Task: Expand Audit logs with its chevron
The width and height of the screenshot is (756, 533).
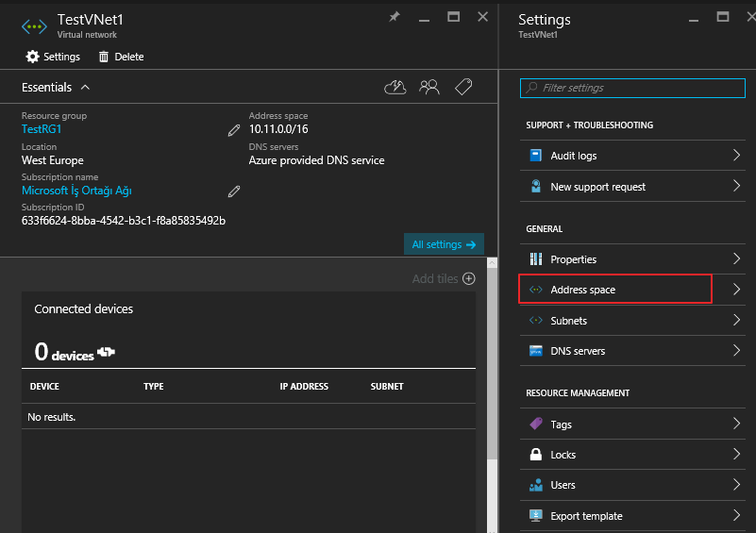Action: pos(736,155)
